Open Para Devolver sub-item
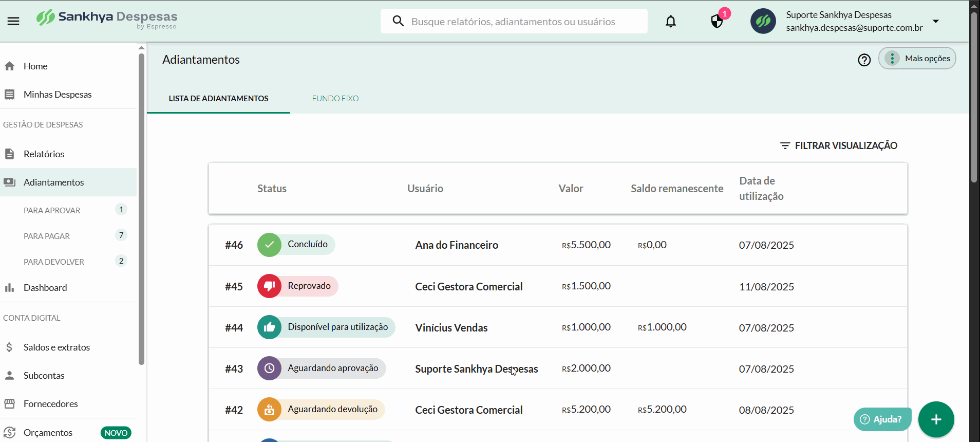 tap(68, 262)
